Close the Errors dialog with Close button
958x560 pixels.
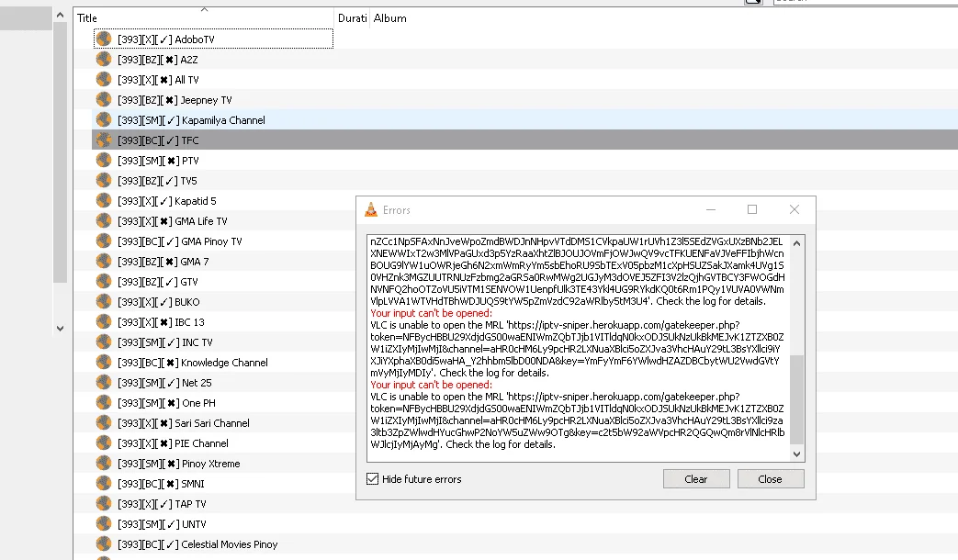(x=770, y=479)
